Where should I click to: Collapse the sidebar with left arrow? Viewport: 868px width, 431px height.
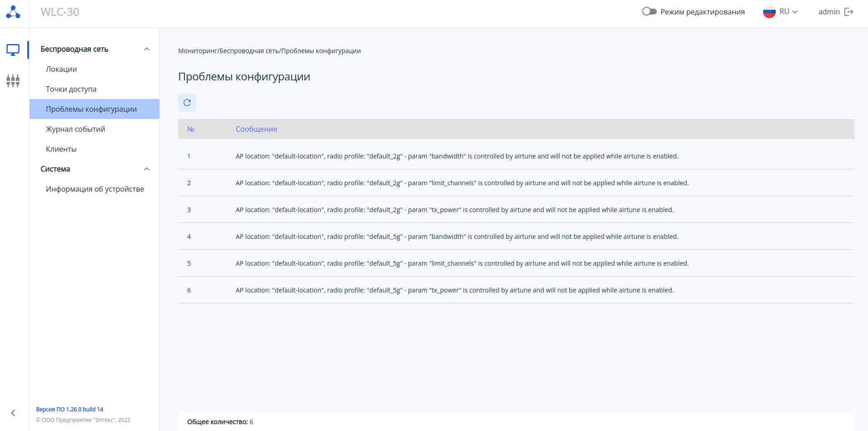pos(13,413)
